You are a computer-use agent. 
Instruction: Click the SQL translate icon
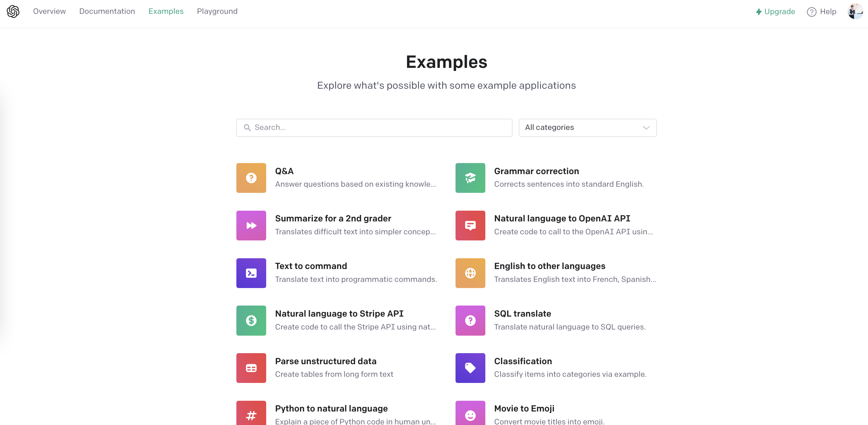pos(470,320)
